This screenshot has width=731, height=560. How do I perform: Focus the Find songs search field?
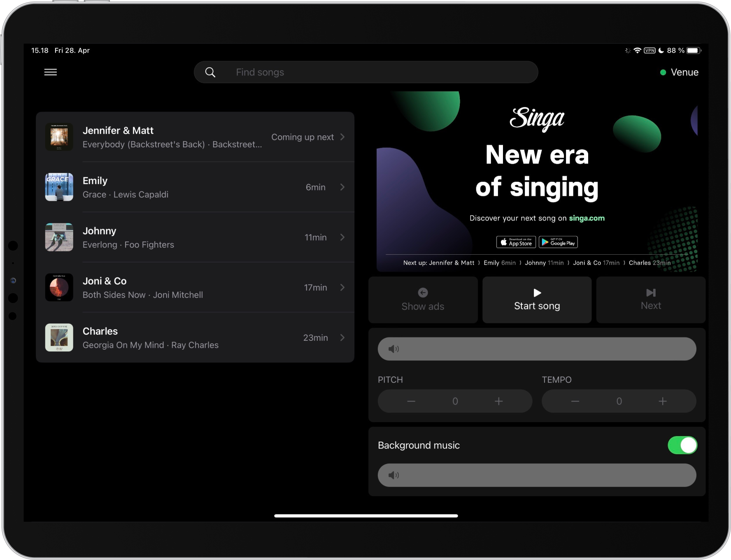tap(366, 72)
